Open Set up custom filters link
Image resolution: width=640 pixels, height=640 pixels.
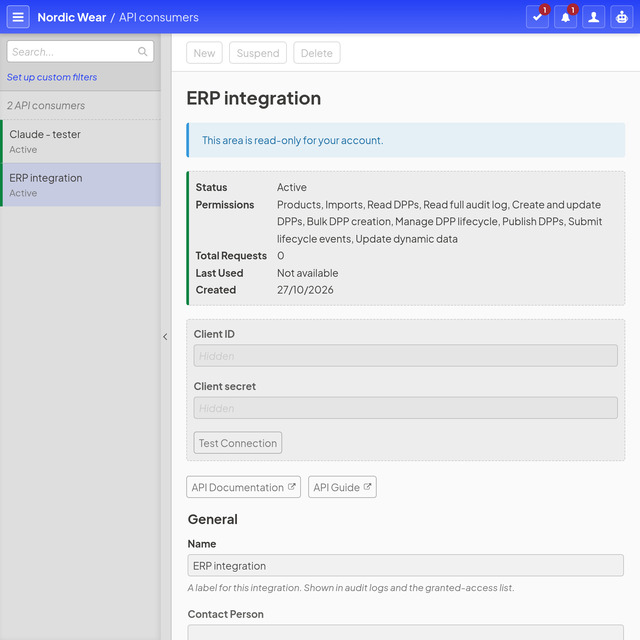click(52, 77)
